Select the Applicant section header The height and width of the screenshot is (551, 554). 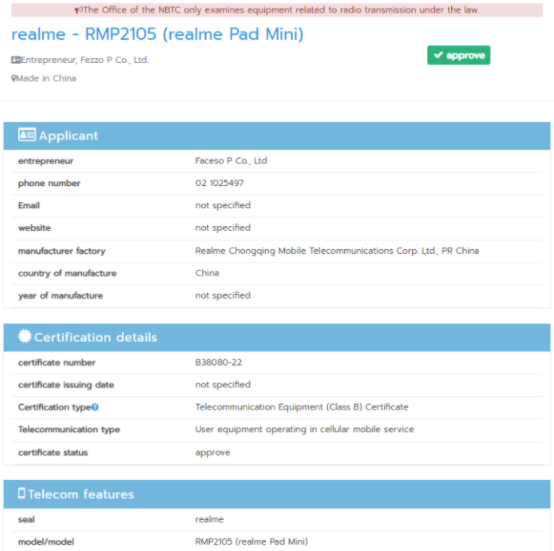click(x=277, y=136)
